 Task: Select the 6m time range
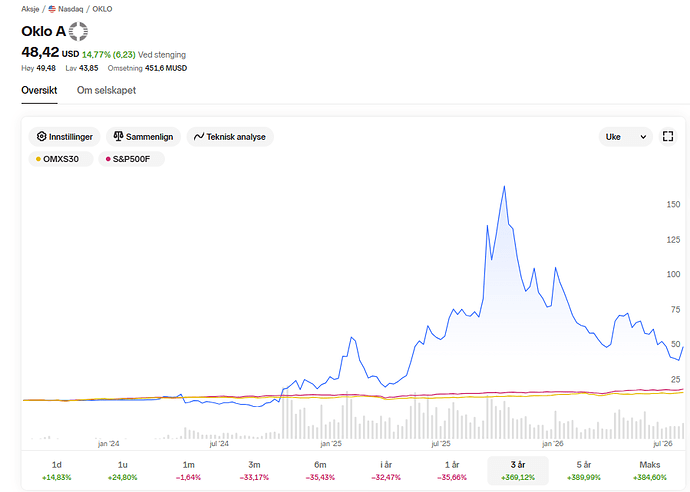click(x=320, y=470)
